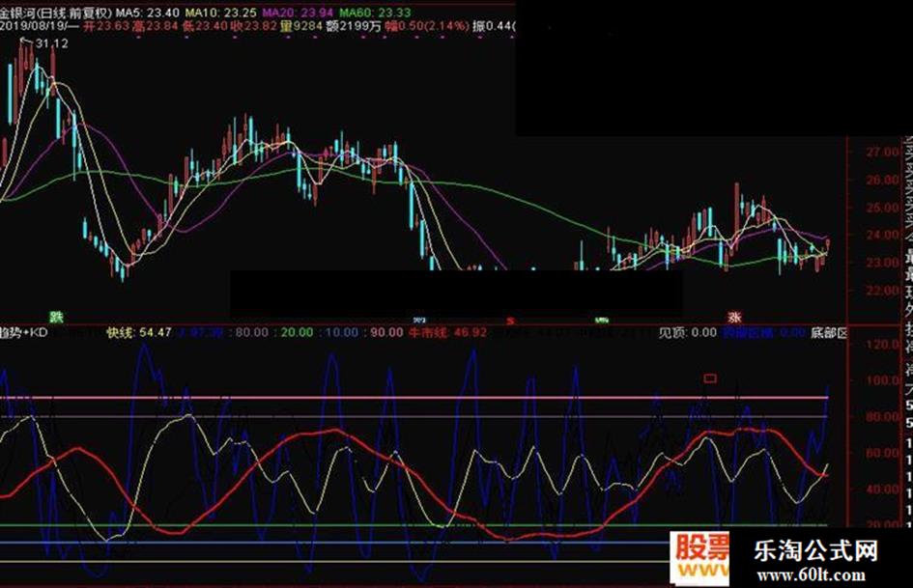Click the green 20.00 indicator parameter
The image size is (913, 588).
tap(297, 332)
